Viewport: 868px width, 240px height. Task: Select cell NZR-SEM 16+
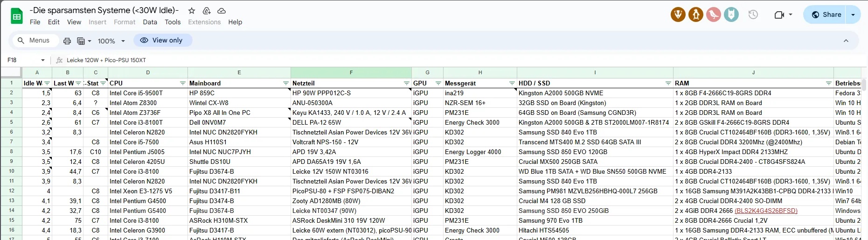point(480,103)
